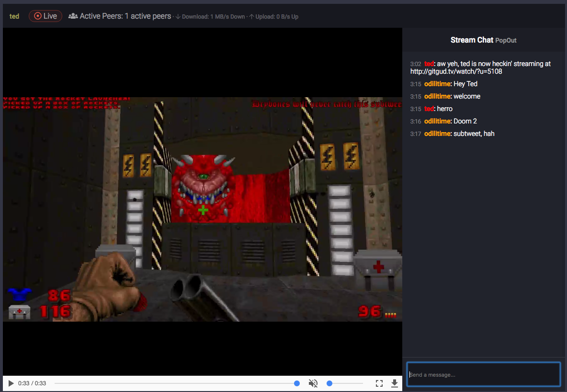Click the 0:33 / 0:33 time display

(32, 383)
